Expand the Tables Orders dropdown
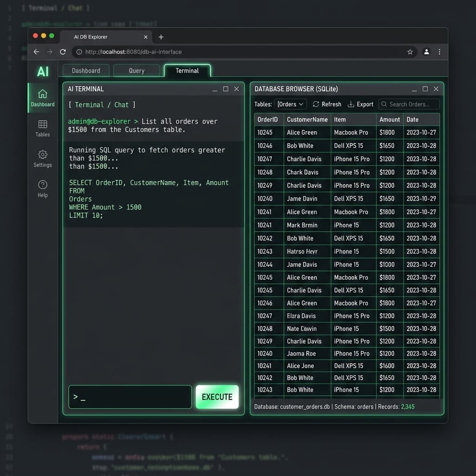Screen dimensions: 476x476 (x=290, y=104)
